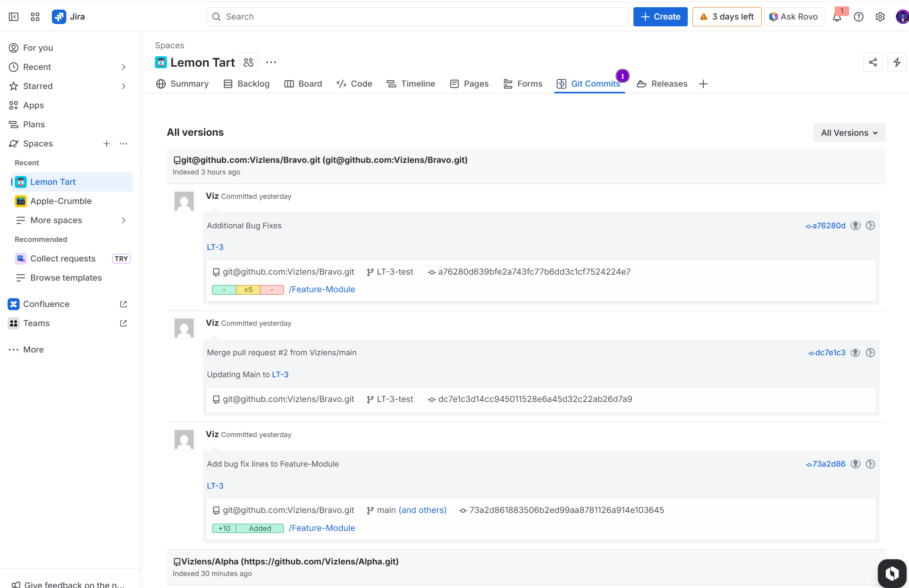Click the Search input field
Viewport: 909px width, 588px height.
coord(417,17)
